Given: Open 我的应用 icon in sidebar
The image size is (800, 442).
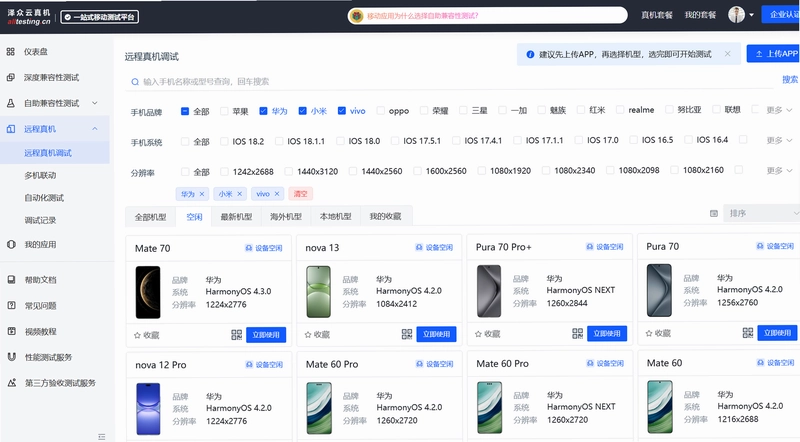Looking at the screenshot, I should [11, 244].
